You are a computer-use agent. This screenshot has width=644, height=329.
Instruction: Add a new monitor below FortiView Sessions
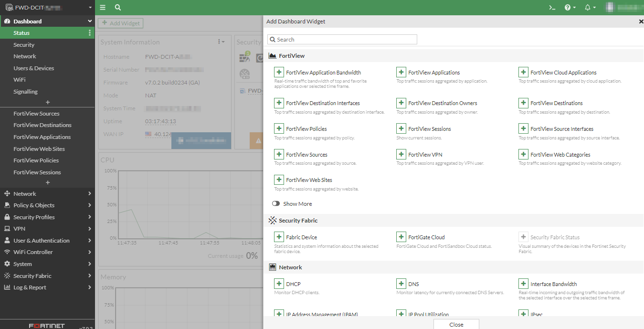(x=47, y=182)
